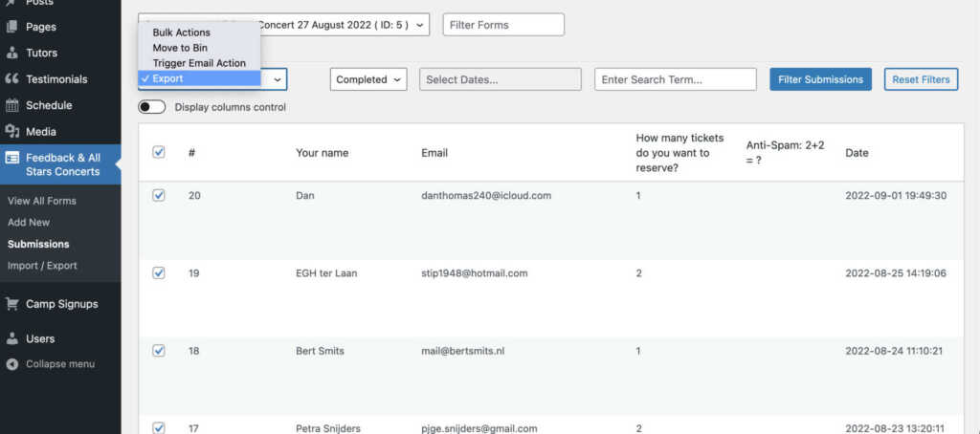The width and height of the screenshot is (980, 434).
Task: Open the Schedule calendar icon
Action: 11,105
